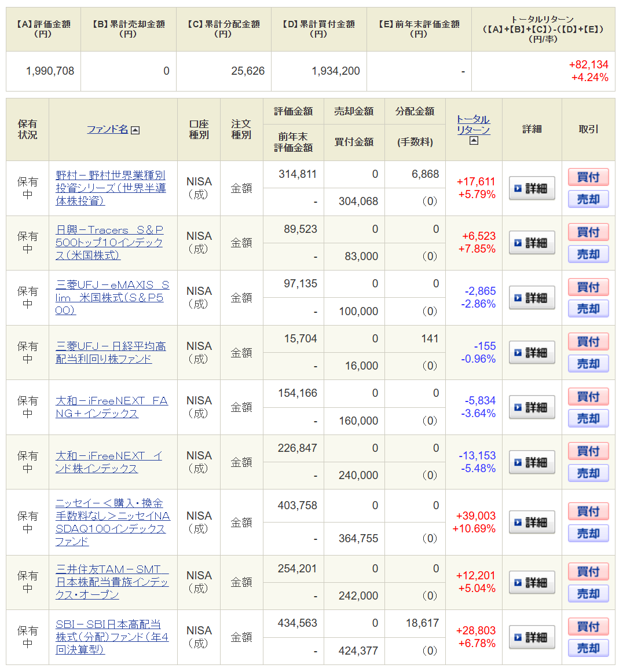Click the sort arrow under トータルリターン header
The image size is (623, 672).
(x=474, y=141)
